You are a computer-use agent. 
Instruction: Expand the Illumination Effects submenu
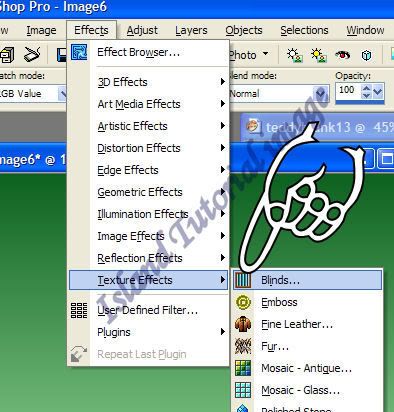pos(148,214)
